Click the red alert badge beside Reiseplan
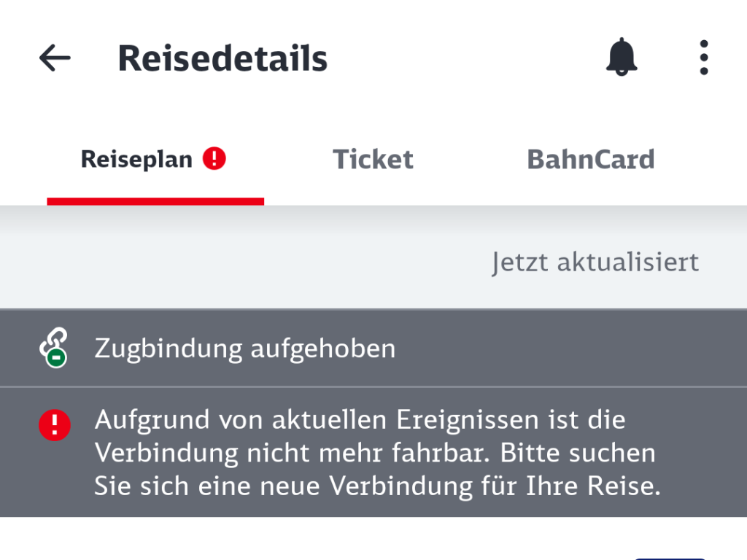The height and width of the screenshot is (560, 747). tap(214, 158)
